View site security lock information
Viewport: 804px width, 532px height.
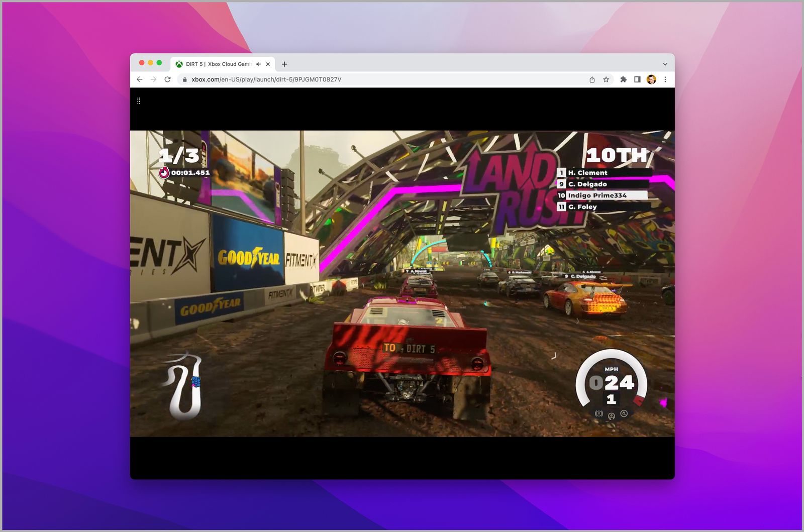pos(185,79)
